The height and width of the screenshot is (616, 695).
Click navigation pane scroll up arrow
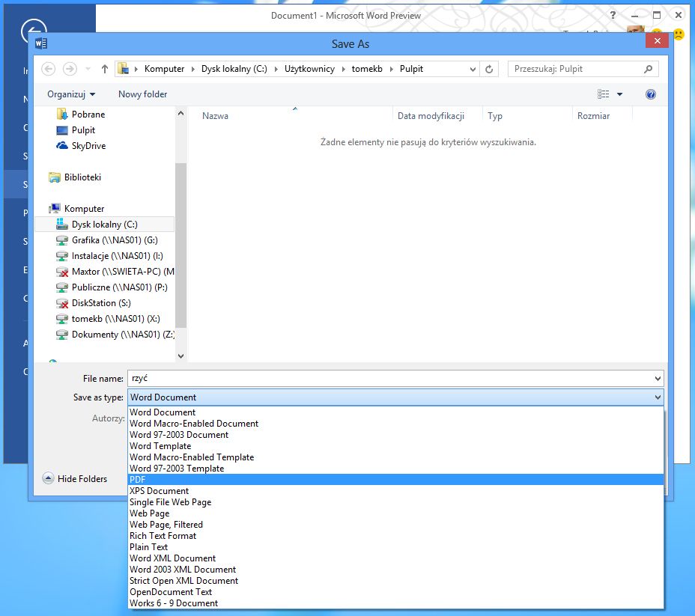(x=180, y=113)
